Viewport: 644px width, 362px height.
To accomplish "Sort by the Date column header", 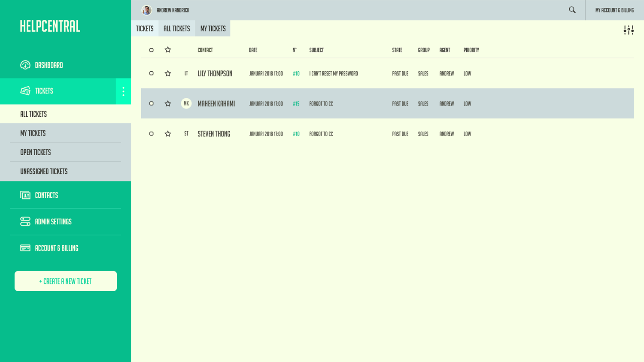I will coord(253,50).
